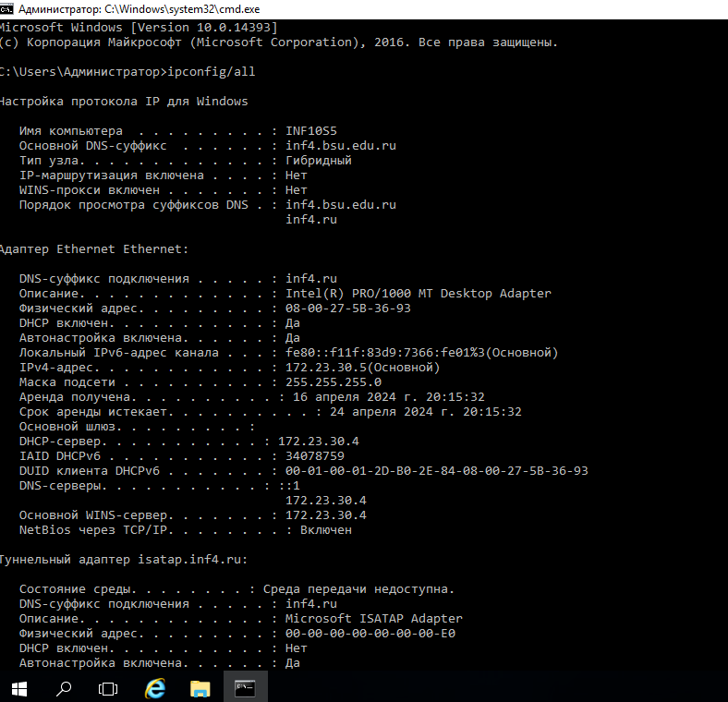Click lease obtained date 16 апреля 2024
728x702 pixels.
pos(345,397)
